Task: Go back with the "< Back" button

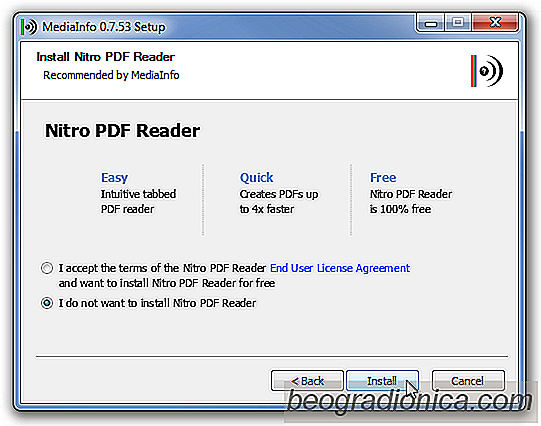Action: tap(307, 381)
